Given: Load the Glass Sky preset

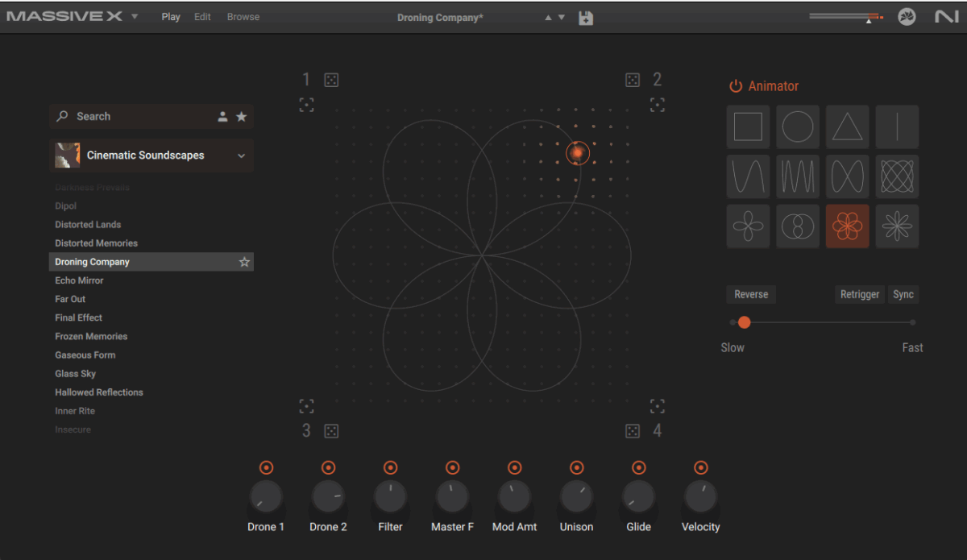Looking at the screenshot, I should point(75,374).
